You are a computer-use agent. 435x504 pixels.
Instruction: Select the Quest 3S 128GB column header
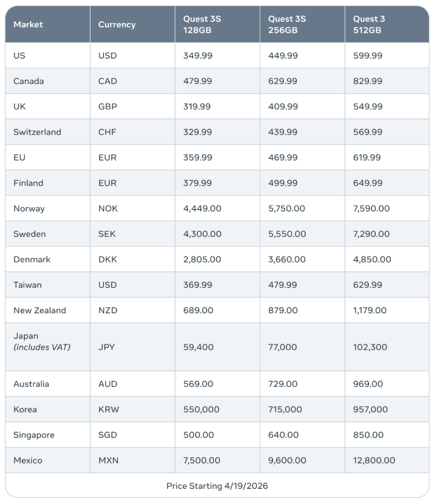tap(202, 24)
